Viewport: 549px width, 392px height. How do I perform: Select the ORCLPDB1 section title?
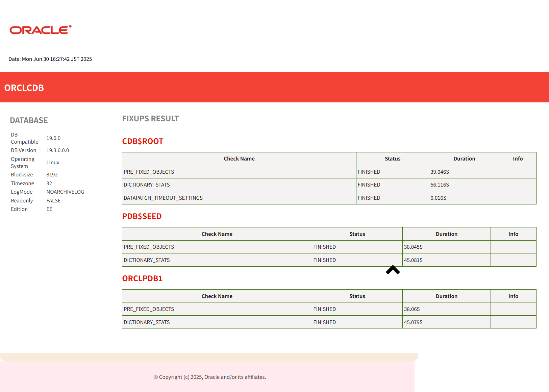pyautogui.click(x=142, y=278)
